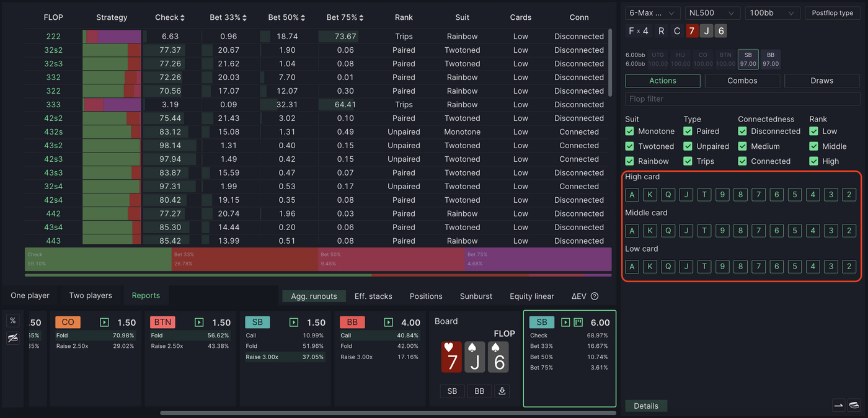Uncheck the Disconnected checkbox
Image resolution: width=868 pixels, height=418 pixels.
(743, 131)
